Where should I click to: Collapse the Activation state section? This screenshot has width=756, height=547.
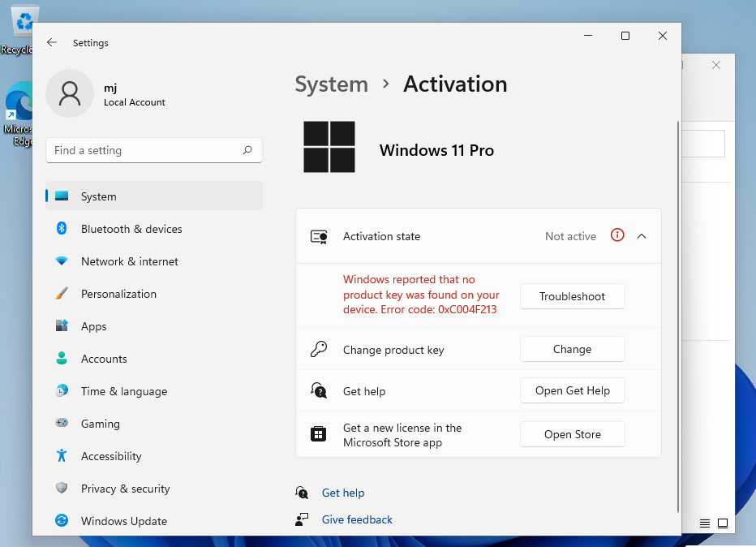point(642,235)
